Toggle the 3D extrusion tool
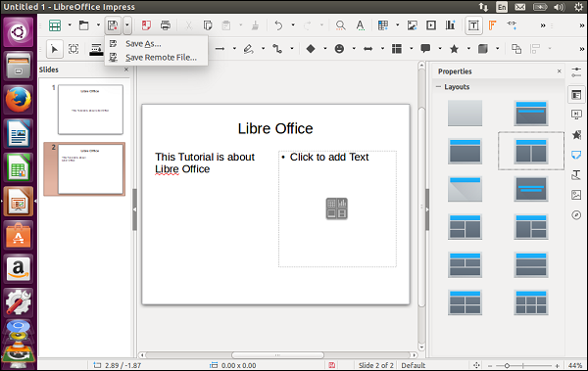This screenshot has width=588, height=371. [x=483, y=49]
